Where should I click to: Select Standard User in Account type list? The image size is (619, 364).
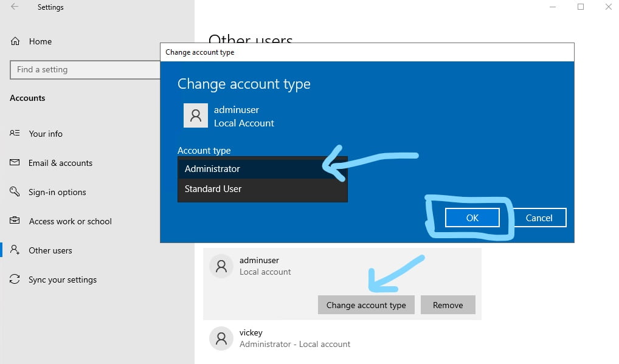263,189
